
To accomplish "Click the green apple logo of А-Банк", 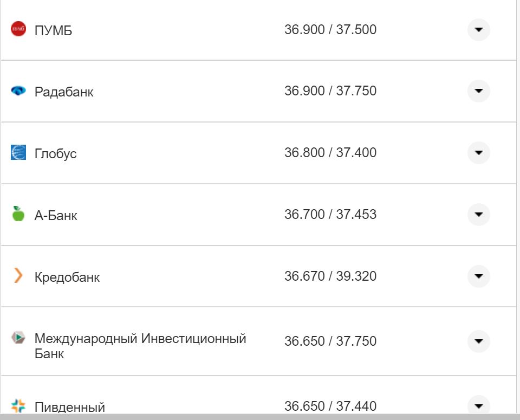I will point(19,215).
